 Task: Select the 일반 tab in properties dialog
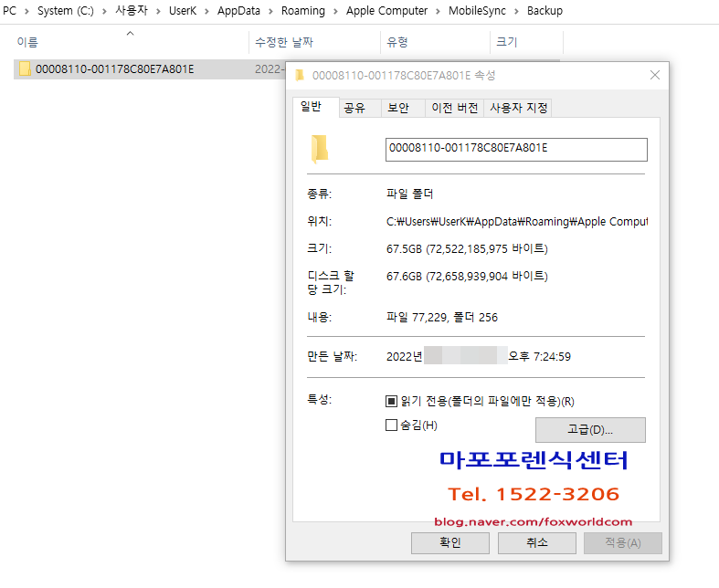point(316,107)
